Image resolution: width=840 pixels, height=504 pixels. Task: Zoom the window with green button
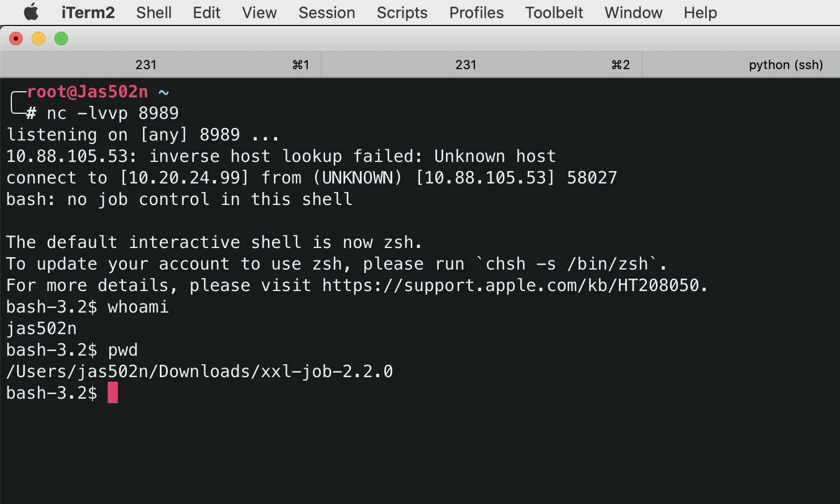pyautogui.click(x=61, y=39)
